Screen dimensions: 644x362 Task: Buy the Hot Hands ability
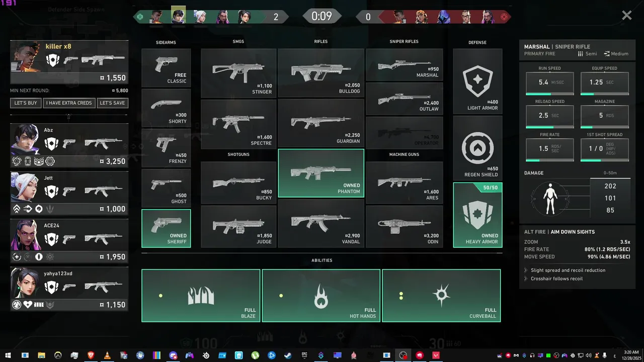click(321, 296)
